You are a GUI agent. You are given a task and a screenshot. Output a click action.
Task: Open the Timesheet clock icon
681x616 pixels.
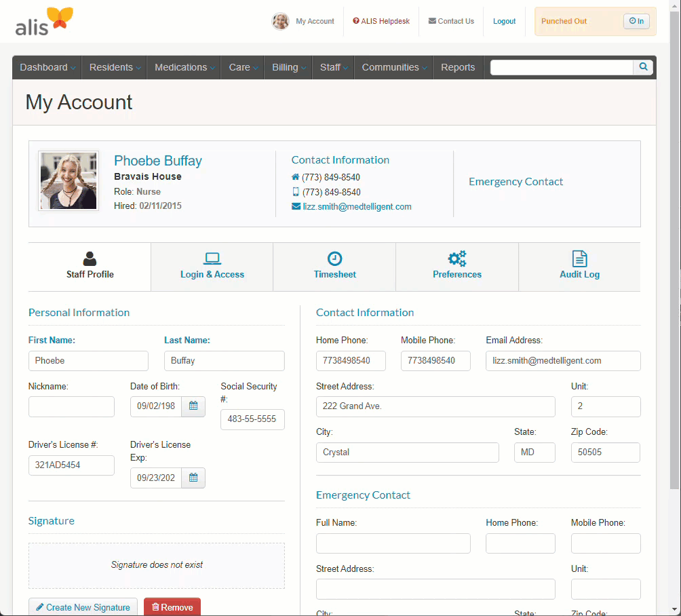click(334, 258)
